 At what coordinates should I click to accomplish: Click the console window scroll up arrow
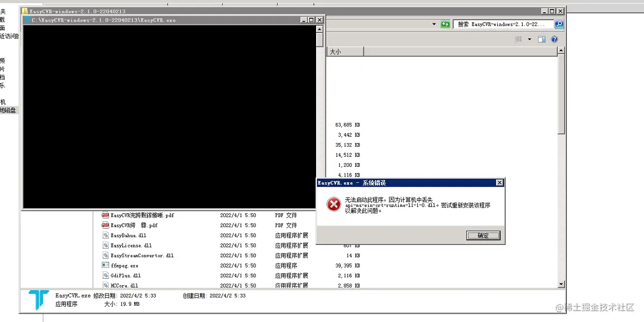click(320, 29)
